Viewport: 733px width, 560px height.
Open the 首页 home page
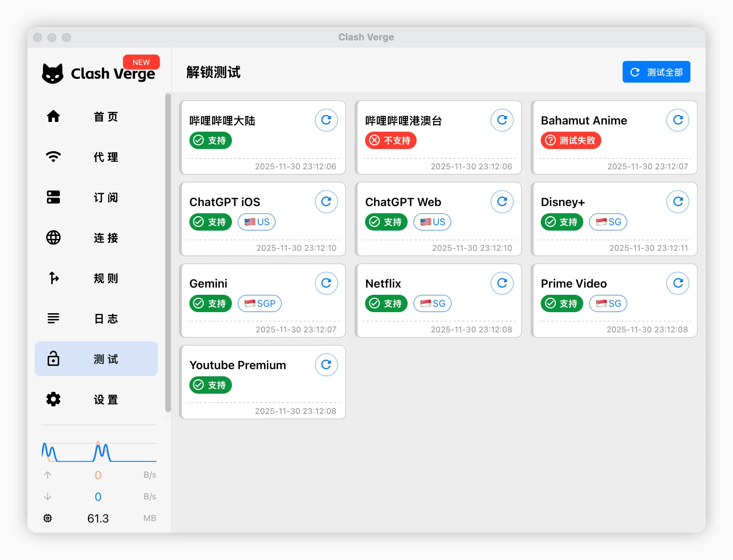coord(96,116)
